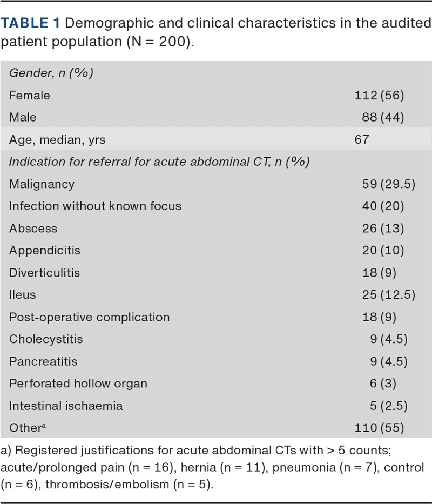Image resolution: width=432 pixels, height=504 pixels.
Task: Click the median age value 67
Action: 362,140
